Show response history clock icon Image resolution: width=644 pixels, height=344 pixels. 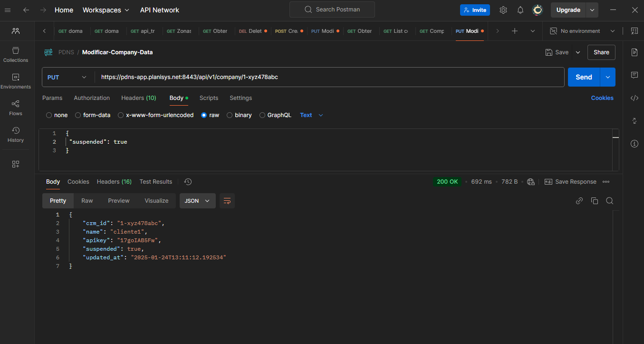pos(188,182)
